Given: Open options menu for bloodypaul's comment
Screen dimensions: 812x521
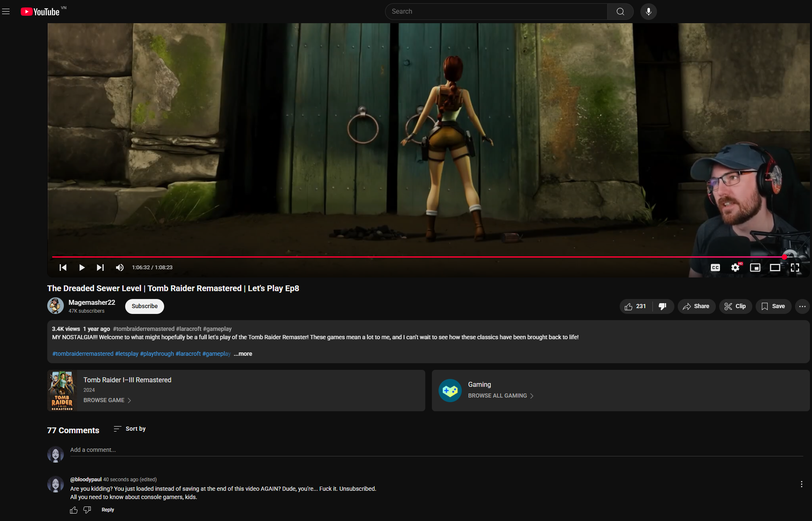Looking at the screenshot, I should click(x=801, y=484).
